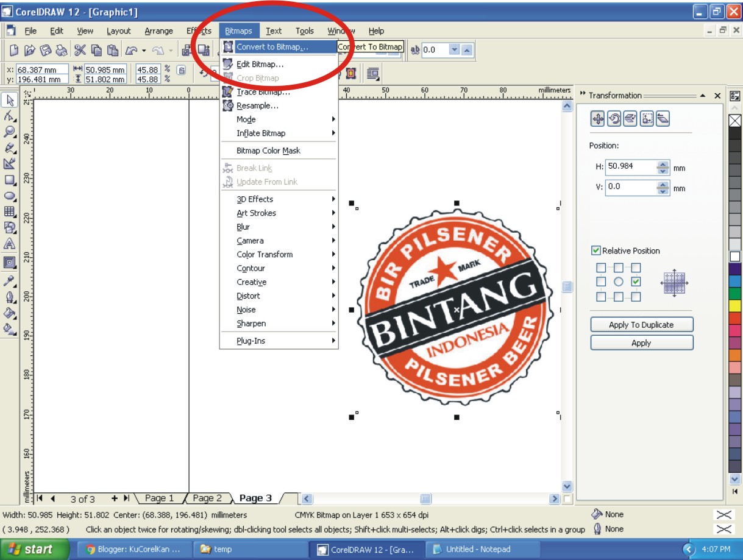
Task: Check the bottom-left anchor point checkbox
Action: click(x=601, y=297)
